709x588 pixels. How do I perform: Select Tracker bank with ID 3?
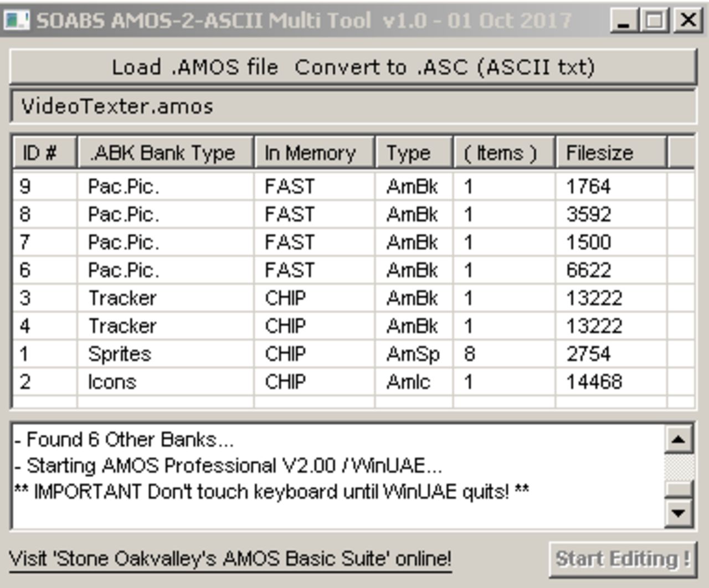coord(122,298)
